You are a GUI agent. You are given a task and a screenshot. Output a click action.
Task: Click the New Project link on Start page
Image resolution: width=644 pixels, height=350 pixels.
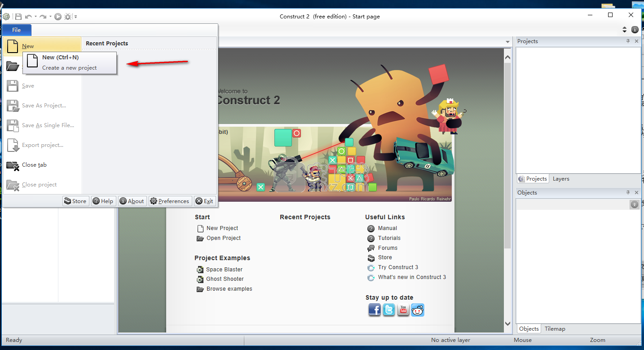(222, 228)
